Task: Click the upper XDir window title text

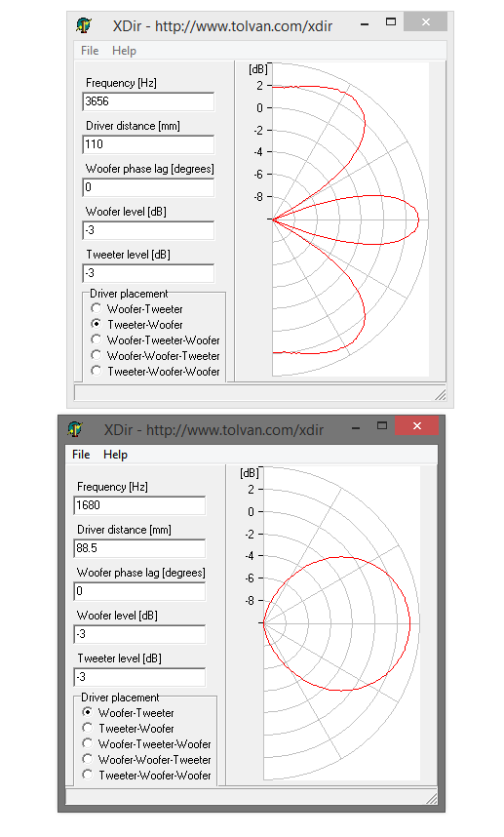Action: click(222, 25)
